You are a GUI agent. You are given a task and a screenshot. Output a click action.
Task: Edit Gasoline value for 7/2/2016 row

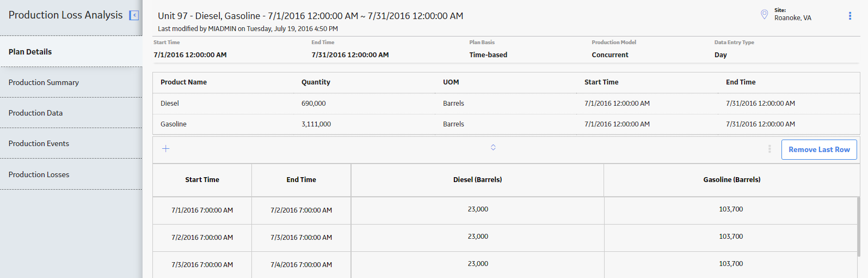[x=731, y=237]
